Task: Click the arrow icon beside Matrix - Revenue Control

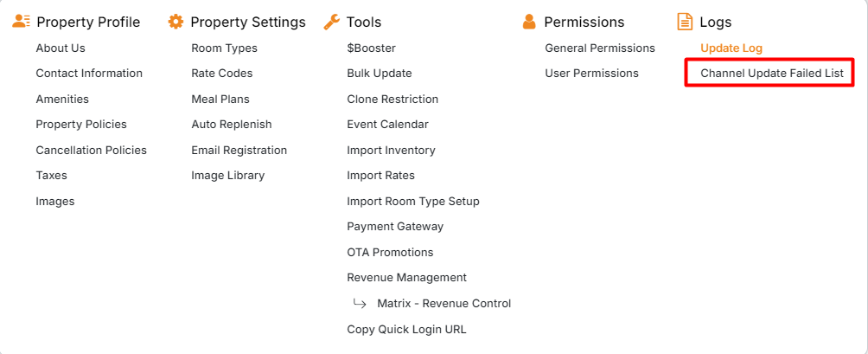Action: click(359, 304)
